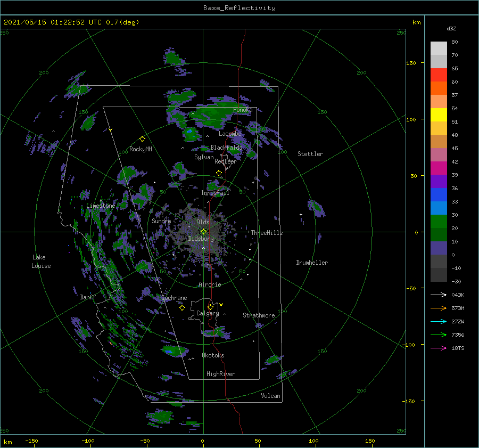Click the Limestone label
The height and width of the screenshot is (448, 479).
click(101, 206)
